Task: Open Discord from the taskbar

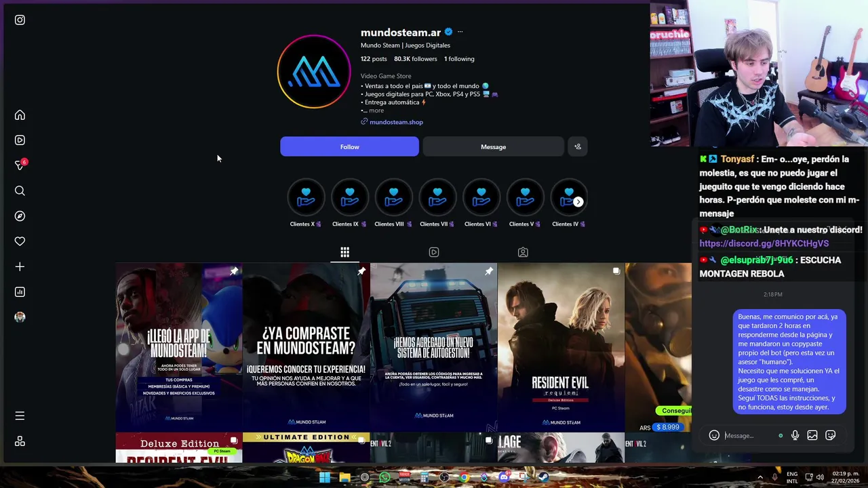Action: 504,477
